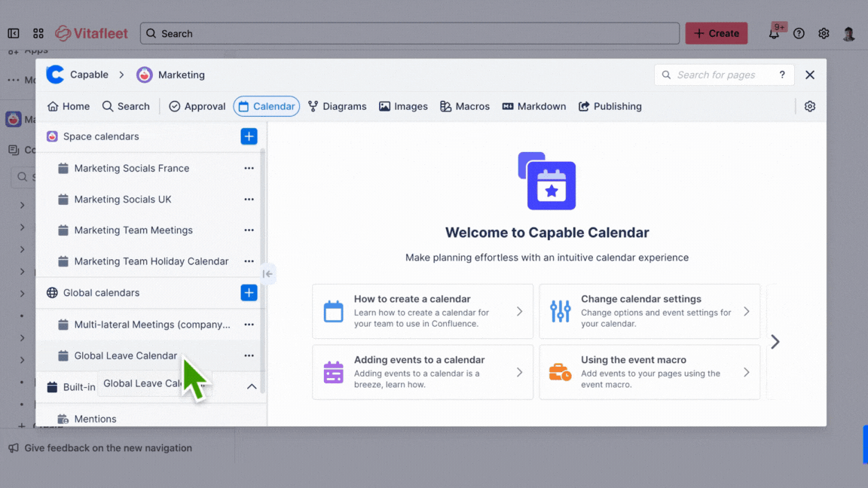Screen dimensions: 868x488
Task: Open the Search tab in the navigation
Action: 126,106
